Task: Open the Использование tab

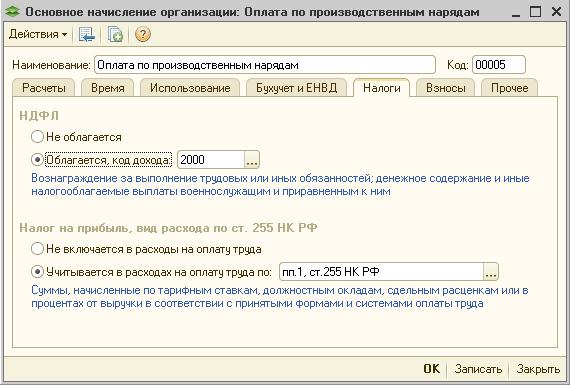Action: pyautogui.click(x=190, y=88)
